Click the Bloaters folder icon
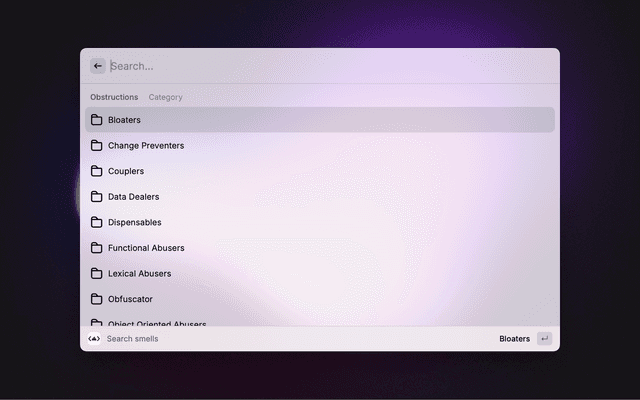Screen dimensions: 640x400 coord(97,120)
